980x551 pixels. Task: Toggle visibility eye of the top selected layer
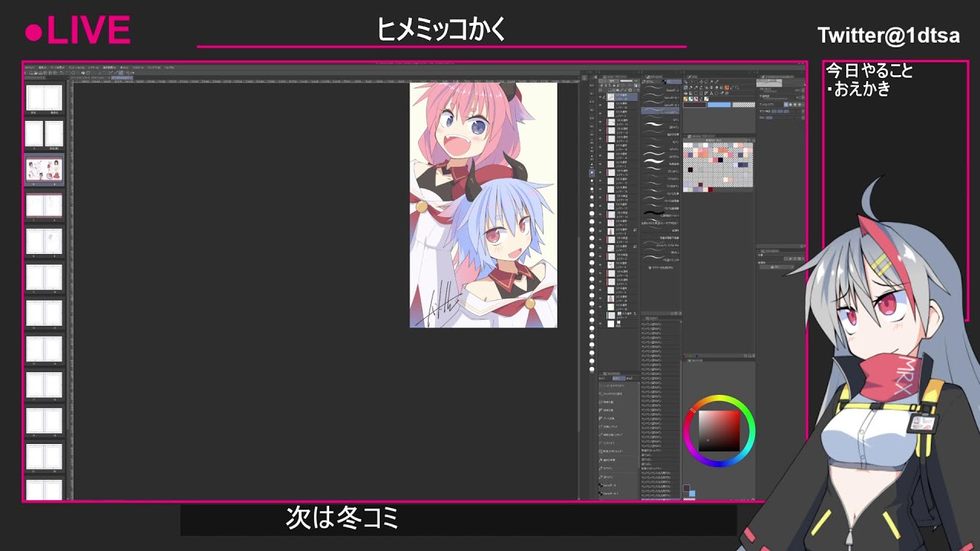pos(600,96)
